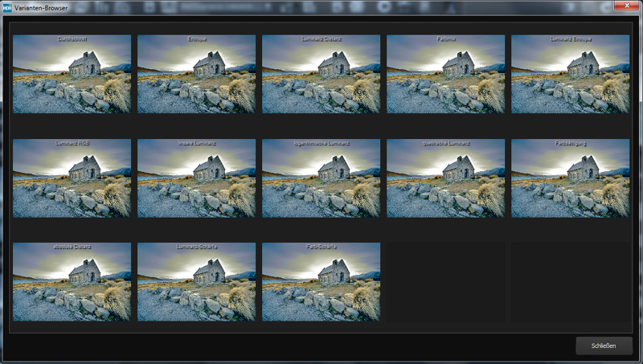Screen dimensions: 643x364
Task: Click the empty slot after Farb-Schärfe
Action: click(x=445, y=282)
